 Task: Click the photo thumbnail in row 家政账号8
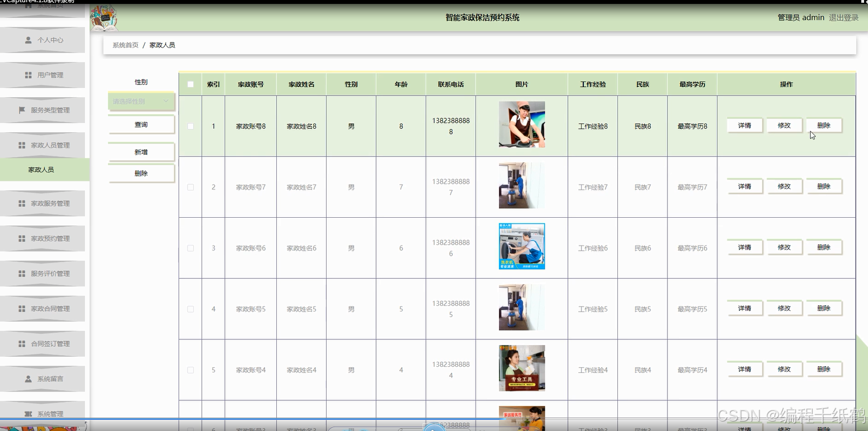tap(522, 124)
